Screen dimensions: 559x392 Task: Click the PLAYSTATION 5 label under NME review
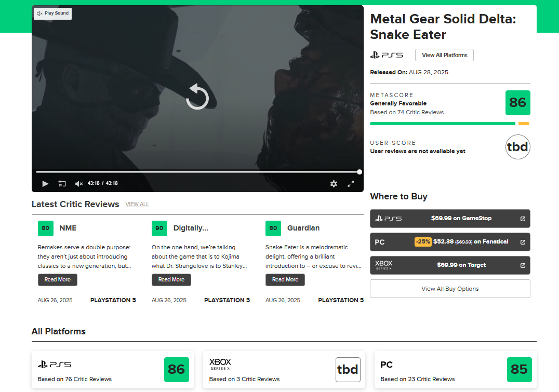(113, 300)
